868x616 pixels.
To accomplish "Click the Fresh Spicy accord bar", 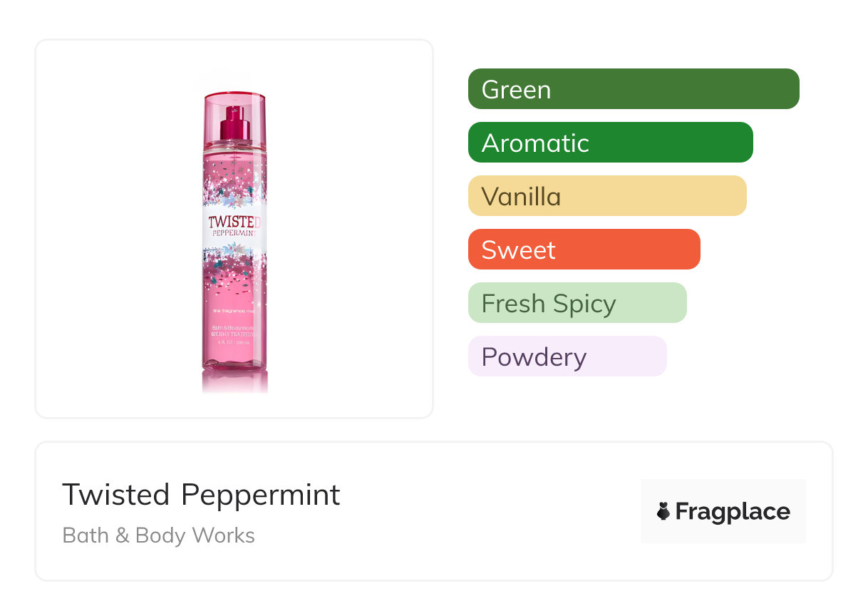I will [x=577, y=303].
